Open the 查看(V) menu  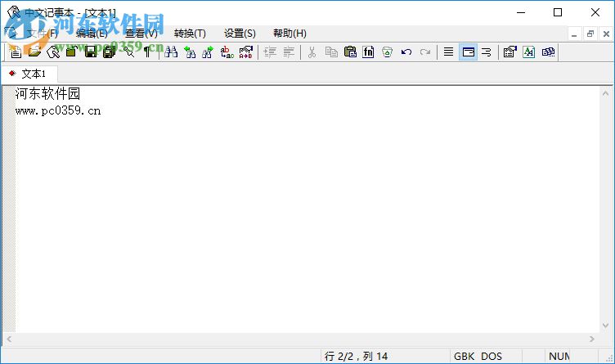(x=141, y=34)
